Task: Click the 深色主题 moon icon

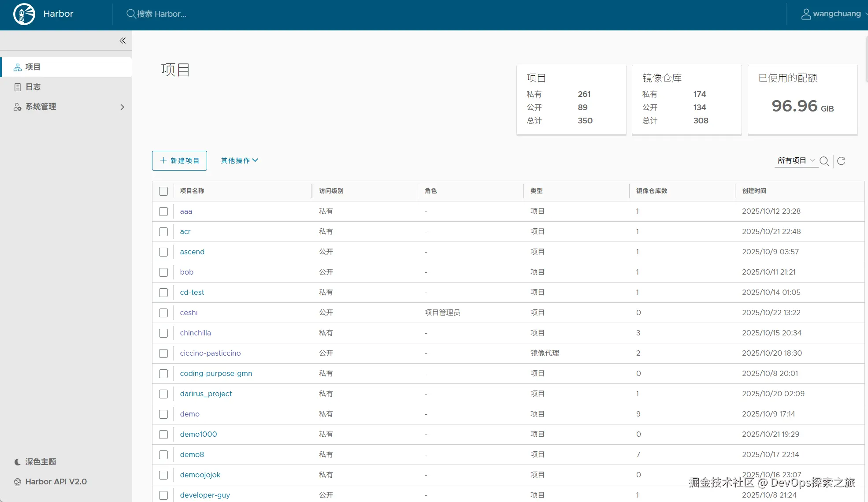Action: tap(17, 462)
